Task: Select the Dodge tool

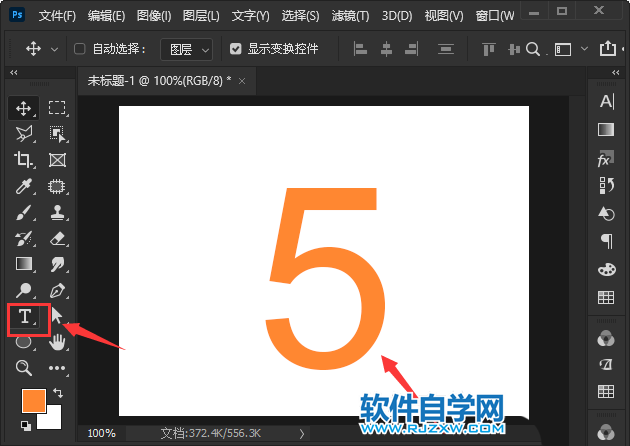Action: click(24, 290)
